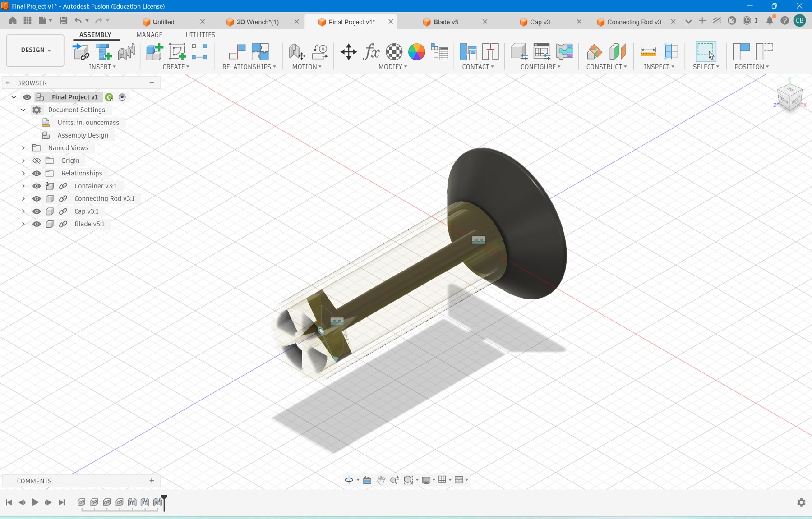
Task: Click the last joint feature in timeline
Action: pos(157,502)
